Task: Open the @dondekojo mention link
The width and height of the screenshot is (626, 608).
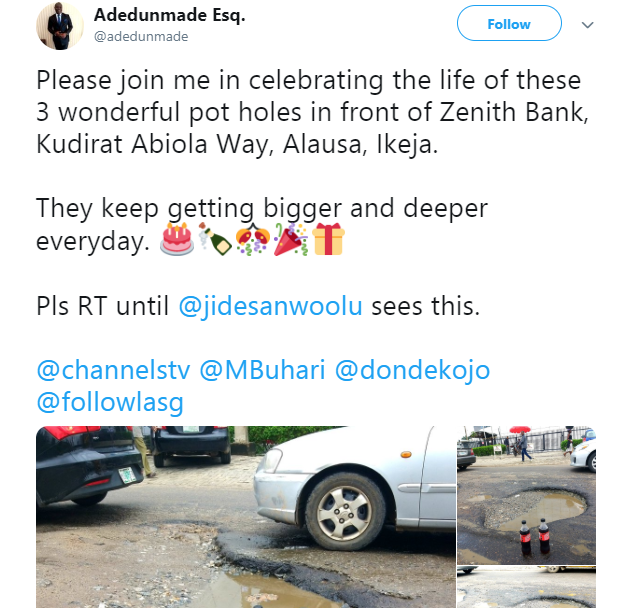Action: pyautogui.click(x=415, y=371)
